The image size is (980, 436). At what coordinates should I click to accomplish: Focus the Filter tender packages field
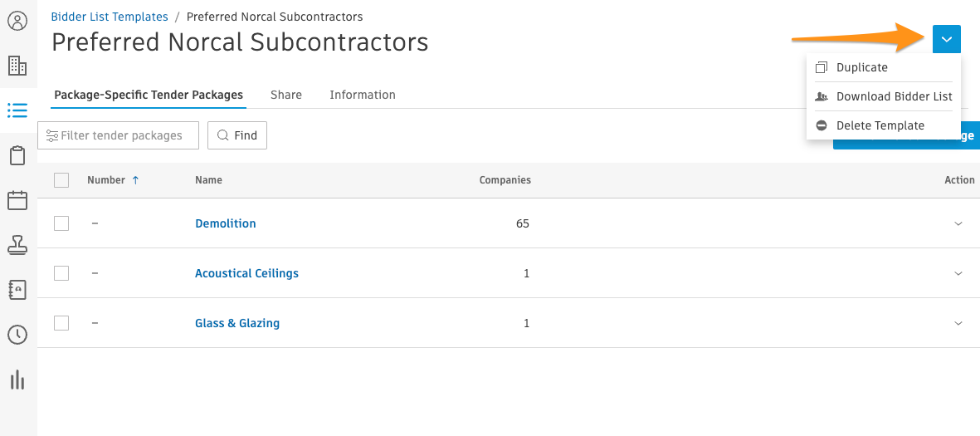119,135
